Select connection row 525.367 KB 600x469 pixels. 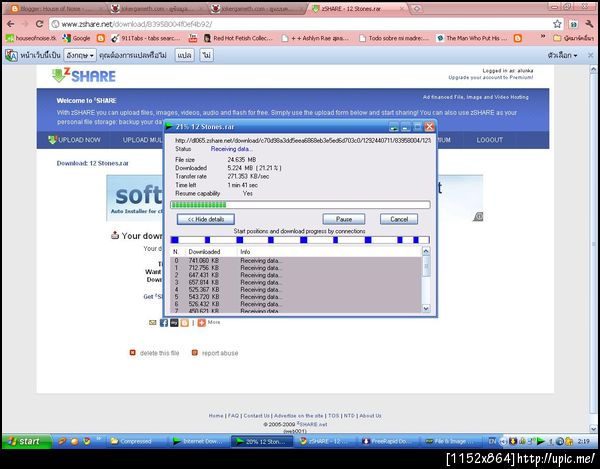coord(295,290)
